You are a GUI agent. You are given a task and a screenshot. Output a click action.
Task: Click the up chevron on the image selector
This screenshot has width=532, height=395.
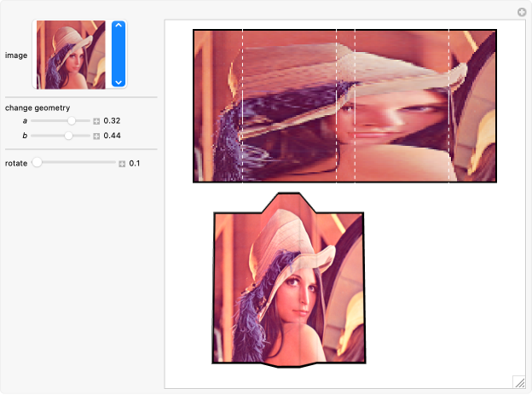[x=119, y=26]
